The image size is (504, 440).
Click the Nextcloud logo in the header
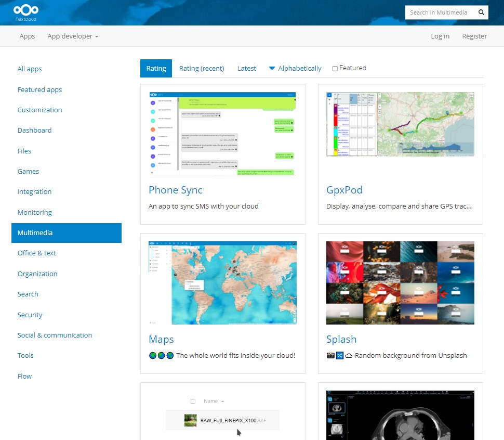(25, 11)
